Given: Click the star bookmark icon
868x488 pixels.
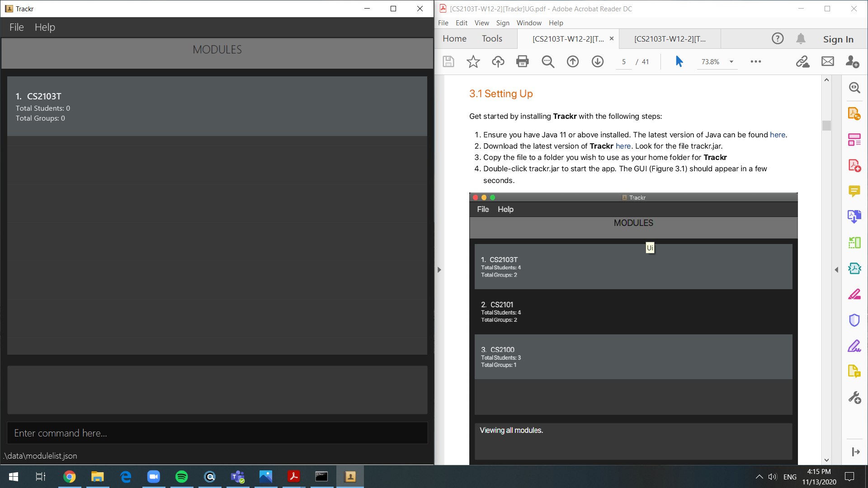Looking at the screenshot, I should [x=473, y=61].
